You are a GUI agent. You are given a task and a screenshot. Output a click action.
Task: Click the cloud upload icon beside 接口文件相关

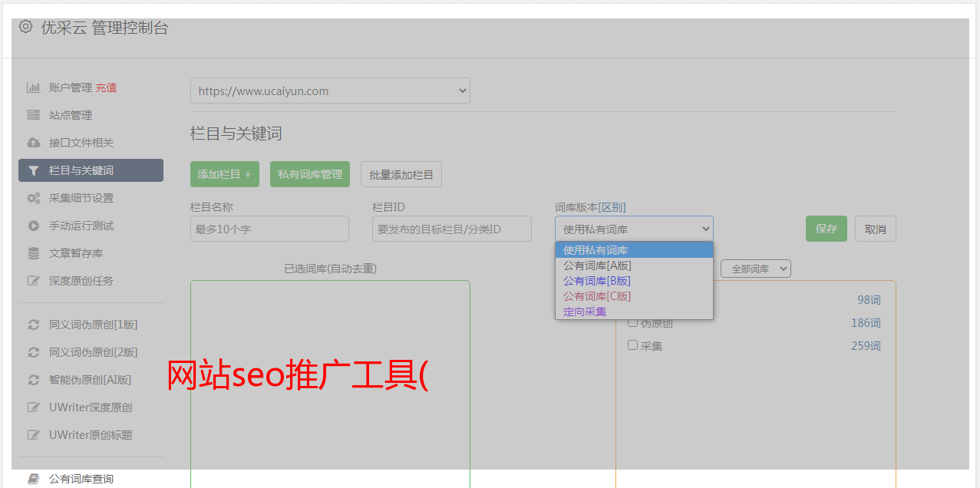[34, 143]
